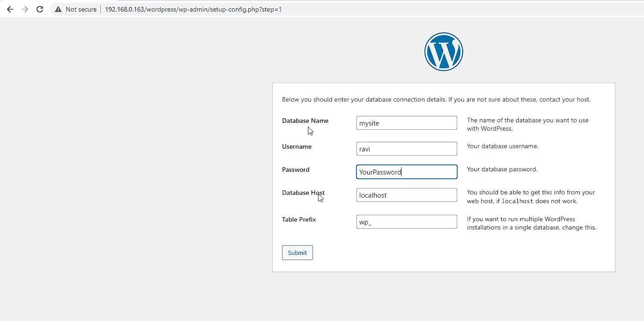The width and height of the screenshot is (644, 321).
Task: Click the browser forward arrow
Action: point(25,9)
